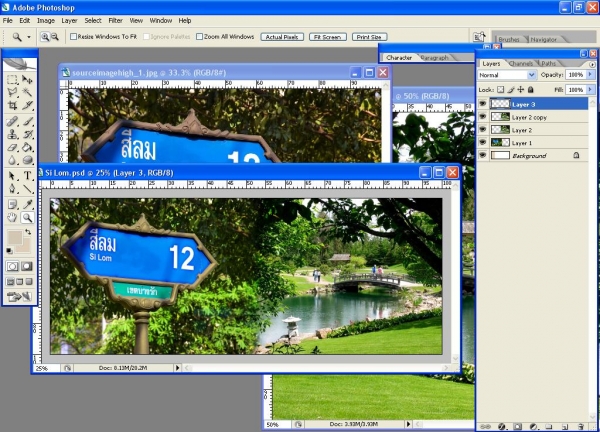
Task: Swap foreground and background colors
Action: 28,232
